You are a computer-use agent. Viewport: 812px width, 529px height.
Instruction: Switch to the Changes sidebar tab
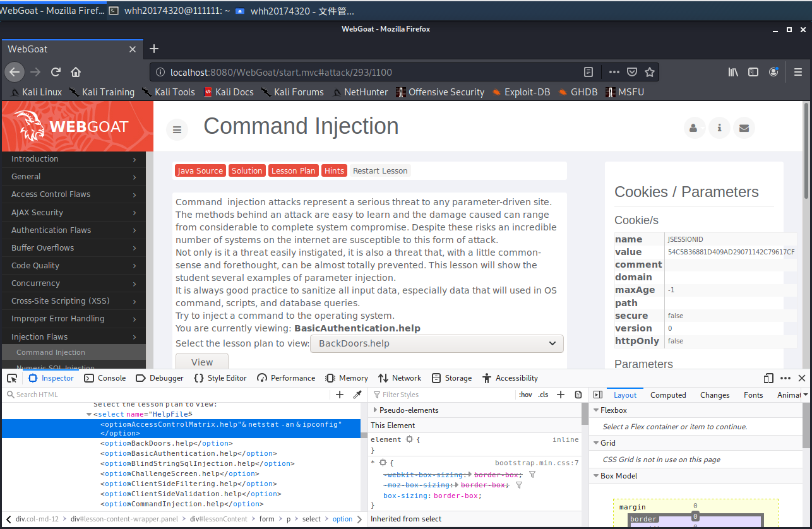[x=715, y=395]
